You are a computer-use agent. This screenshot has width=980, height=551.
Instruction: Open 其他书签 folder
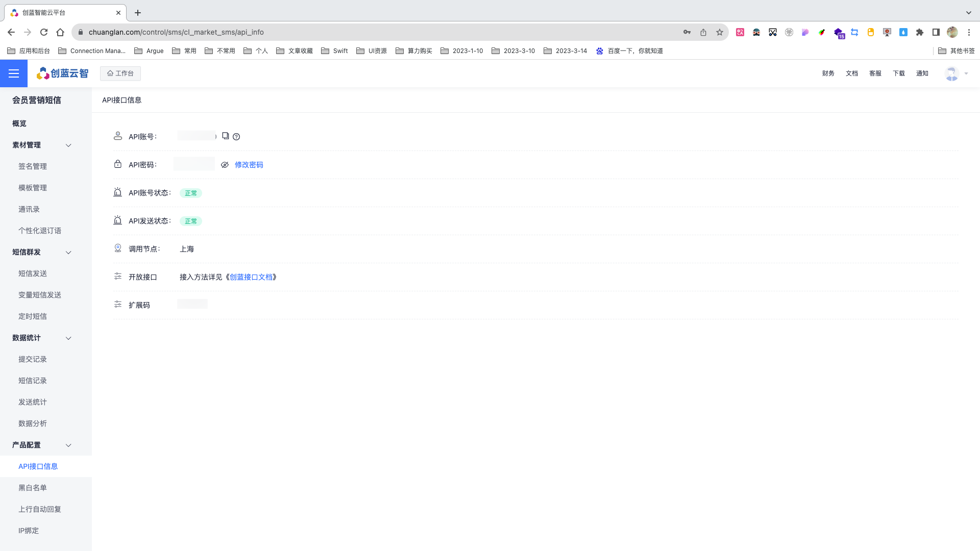(x=957, y=51)
